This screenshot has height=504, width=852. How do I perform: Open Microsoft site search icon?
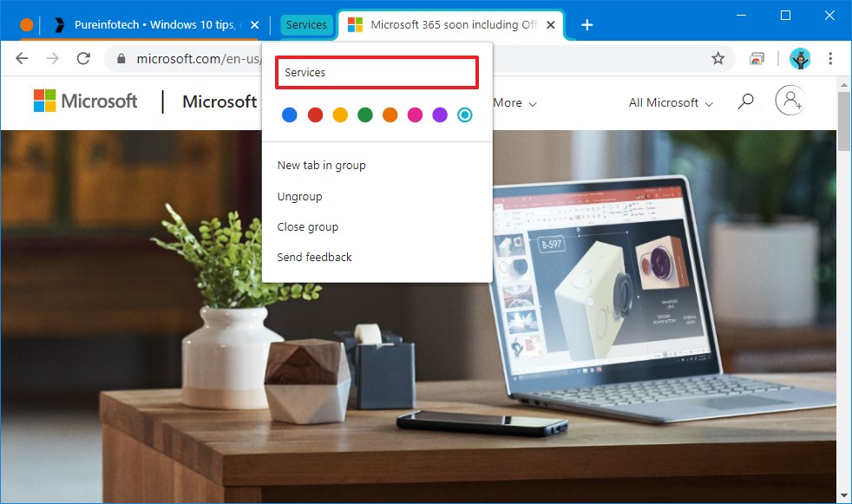pyautogui.click(x=745, y=101)
